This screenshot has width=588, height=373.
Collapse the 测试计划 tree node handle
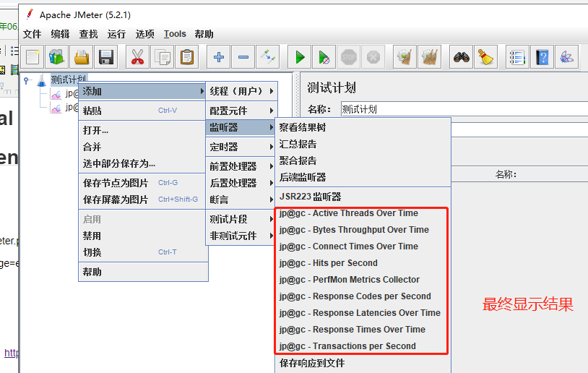coord(26,80)
